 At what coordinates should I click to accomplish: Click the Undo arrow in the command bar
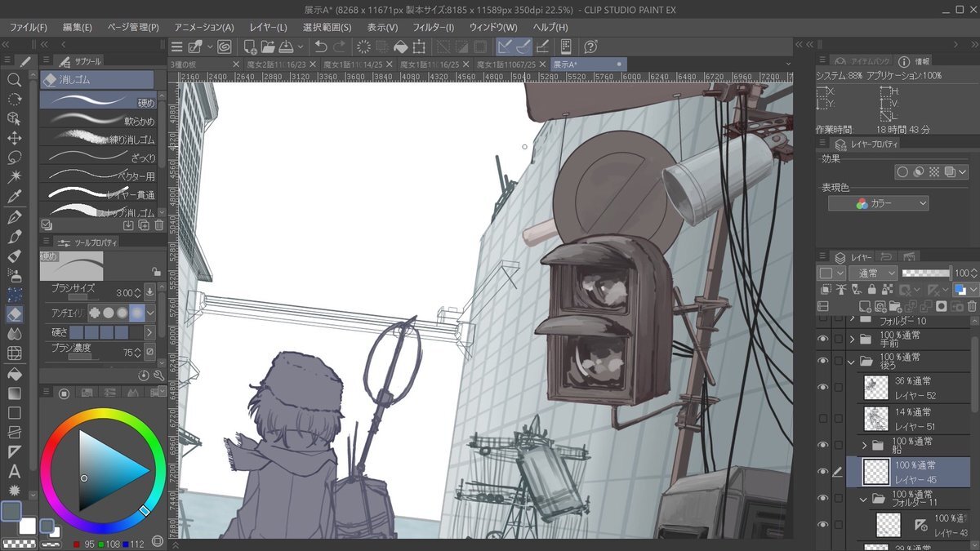(x=321, y=47)
